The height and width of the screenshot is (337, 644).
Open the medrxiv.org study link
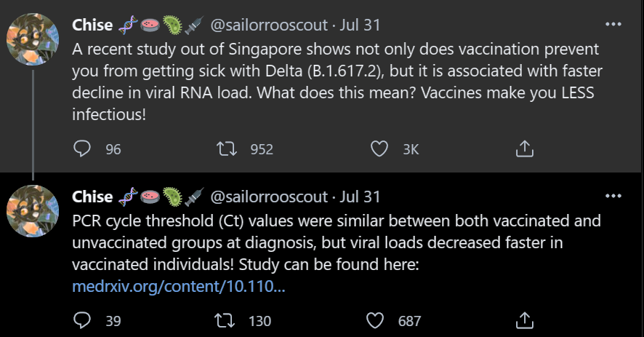click(178, 287)
